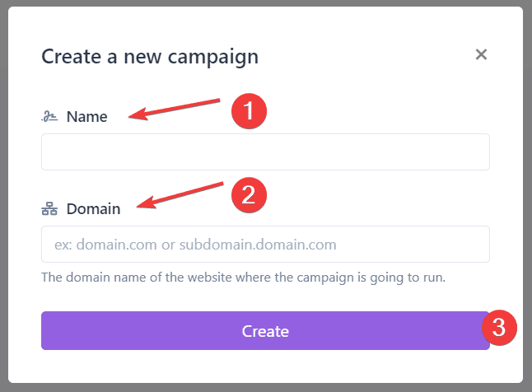Click the "Create a new campaign" heading

(150, 57)
